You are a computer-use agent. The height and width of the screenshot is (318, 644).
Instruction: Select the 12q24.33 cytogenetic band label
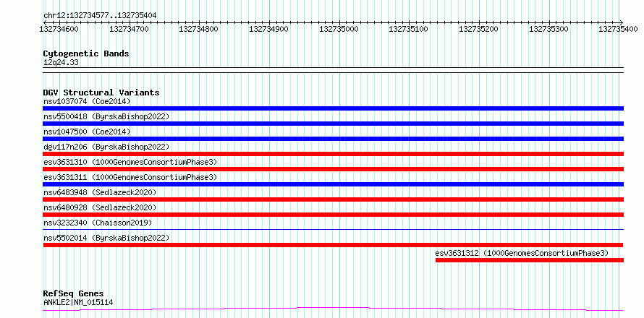tap(61, 63)
